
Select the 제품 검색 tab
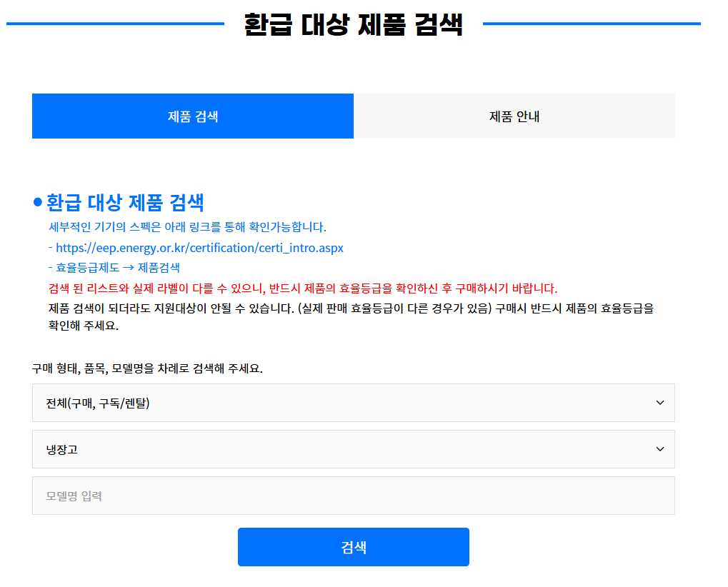pos(192,116)
